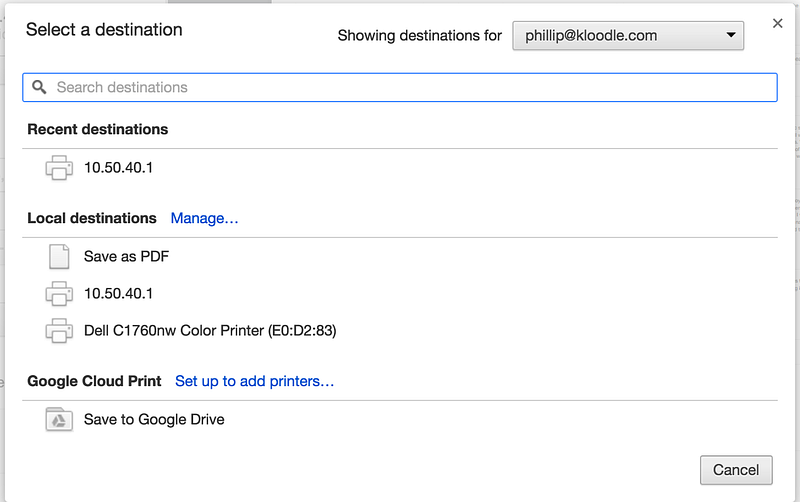Pick the Dell C1760nw Color Printer
The width and height of the screenshot is (800, 502).
(209, 330)
